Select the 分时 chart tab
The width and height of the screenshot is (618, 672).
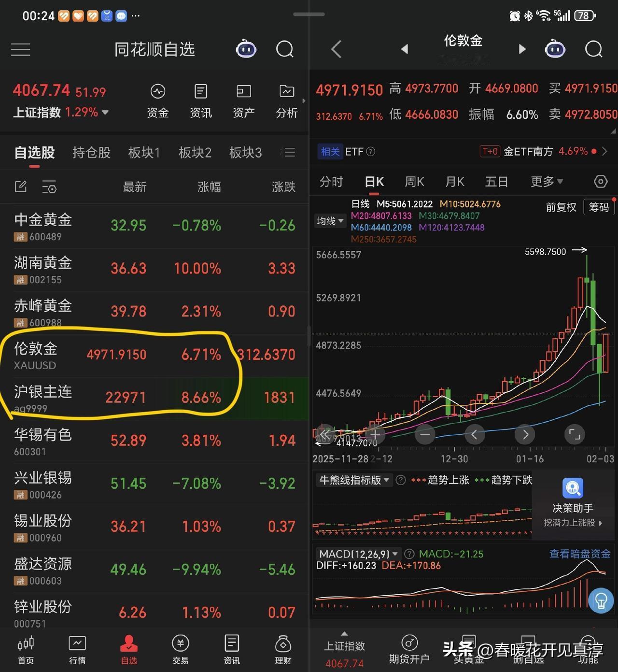click(x=331, y=182)
